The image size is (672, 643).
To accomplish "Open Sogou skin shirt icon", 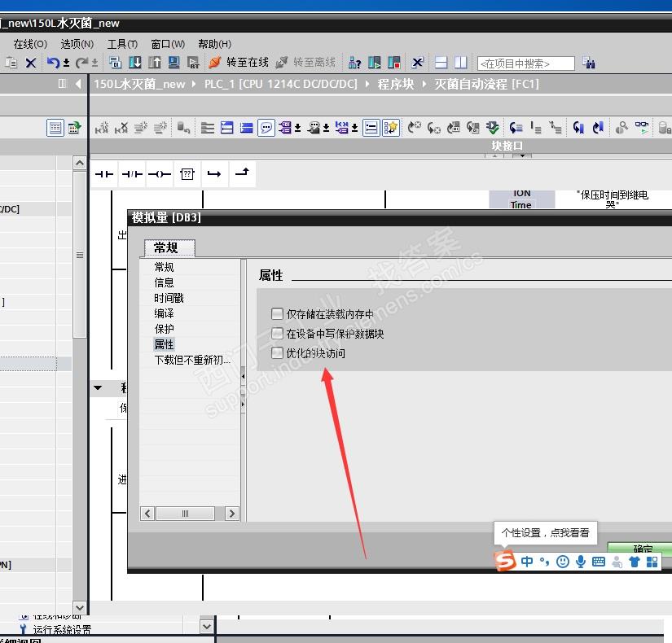I will [635, 561].
